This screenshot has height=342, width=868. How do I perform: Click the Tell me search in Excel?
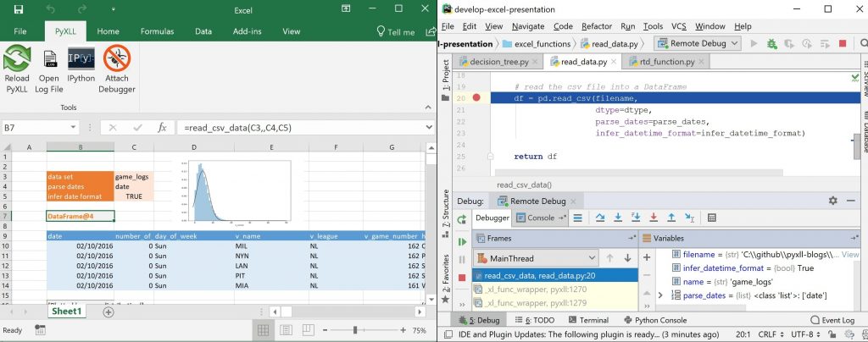(x=396, y=31)
